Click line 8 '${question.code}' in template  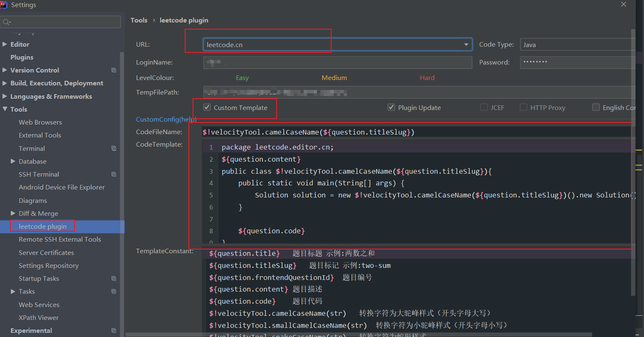coord(271,231)
